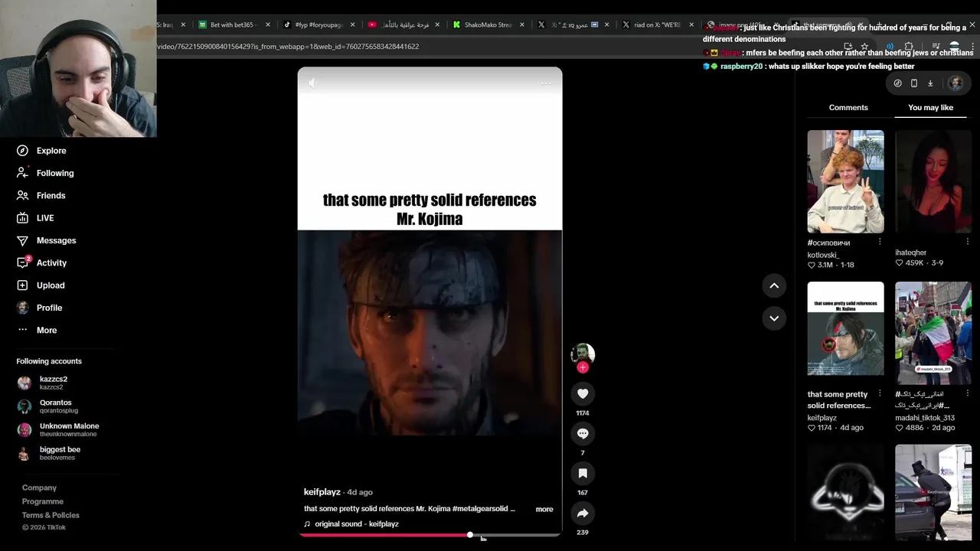Screen dimensions: 980x551
Task: Open the Activity notifications
Action: pos(41,262)
